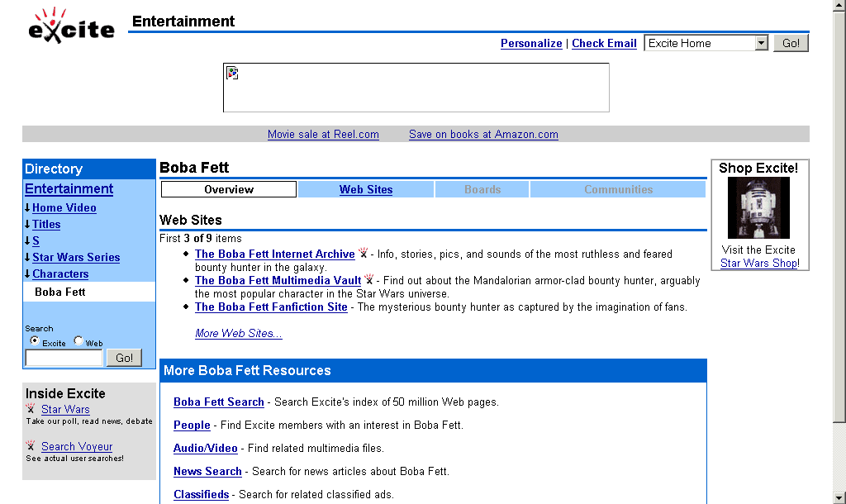Open the Classifieds link
This screenshot has width=846, height=504.
(x=202, y=494)
